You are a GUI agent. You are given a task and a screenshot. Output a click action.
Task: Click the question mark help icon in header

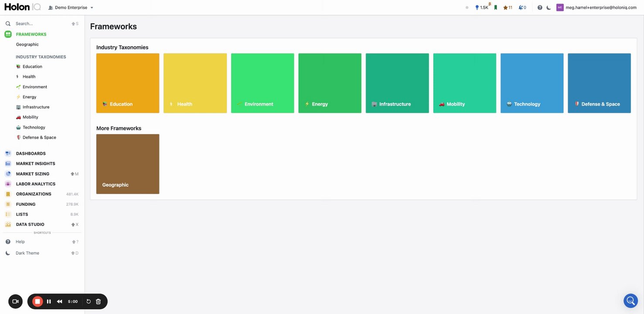pyautogui.click(x=540, y=7)
